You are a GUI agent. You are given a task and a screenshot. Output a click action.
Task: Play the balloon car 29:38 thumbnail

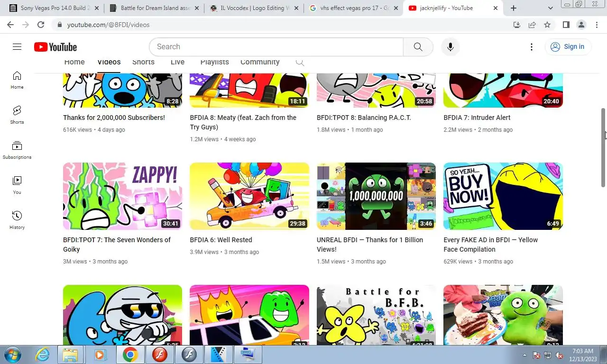point(249,196)
